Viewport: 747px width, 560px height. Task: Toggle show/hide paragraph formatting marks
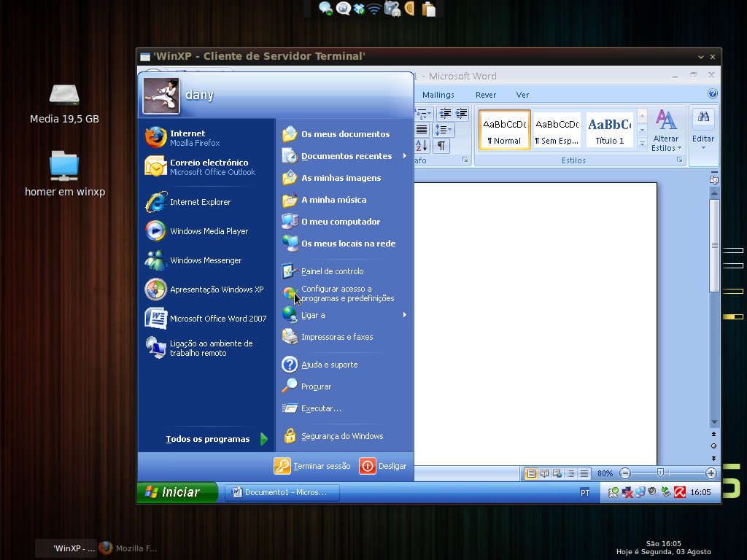coord(442,146)
